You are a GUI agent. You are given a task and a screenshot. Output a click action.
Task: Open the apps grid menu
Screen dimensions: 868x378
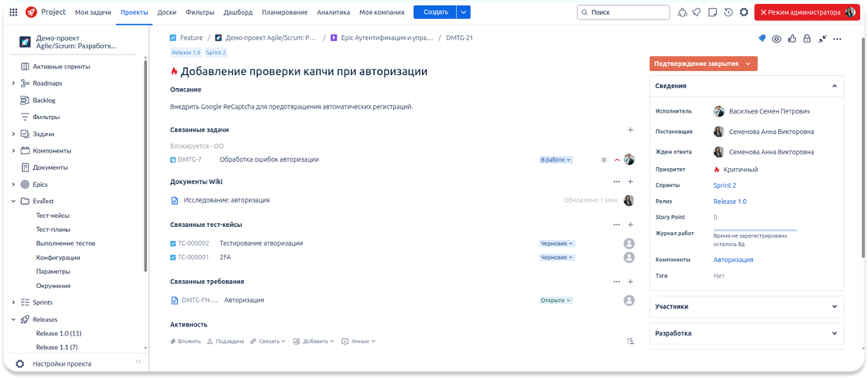coord(14,11)
